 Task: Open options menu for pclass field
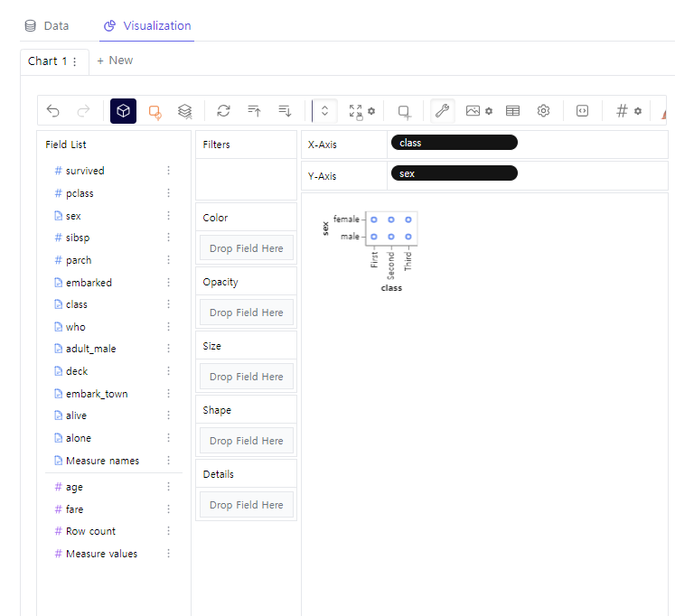pyautogui.click(x=169, y=192)
